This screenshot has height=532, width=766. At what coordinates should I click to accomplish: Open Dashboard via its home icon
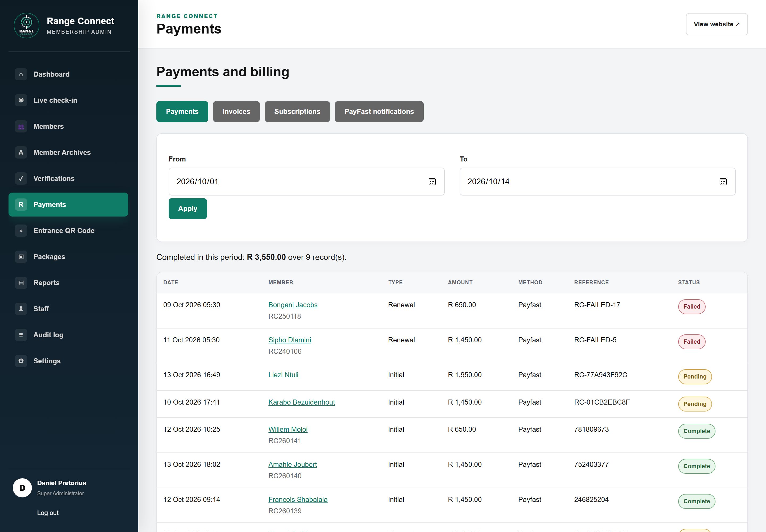(x=21, y=74)
